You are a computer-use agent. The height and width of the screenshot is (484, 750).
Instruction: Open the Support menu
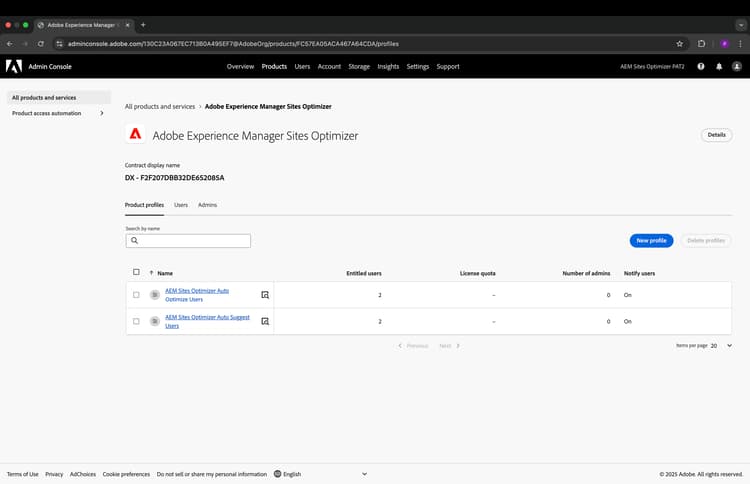click(448, 66)
